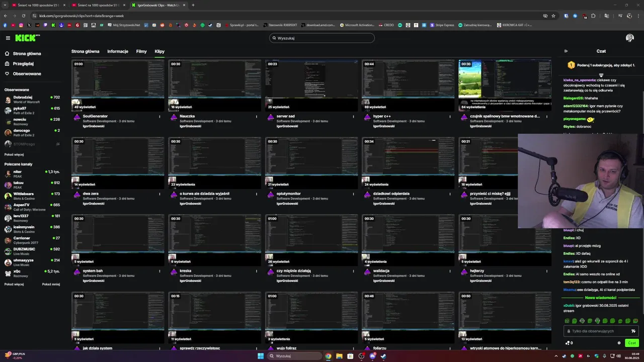Click the Kick search field

(322, 38)
